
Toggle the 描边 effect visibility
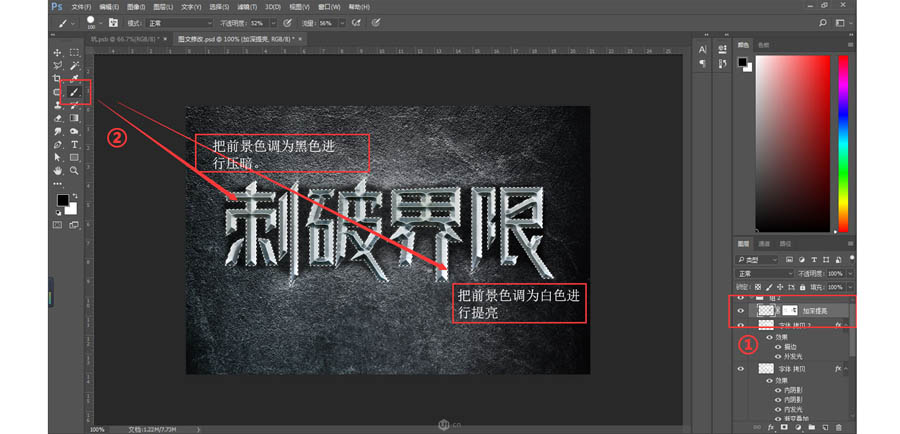coord(778,347)
